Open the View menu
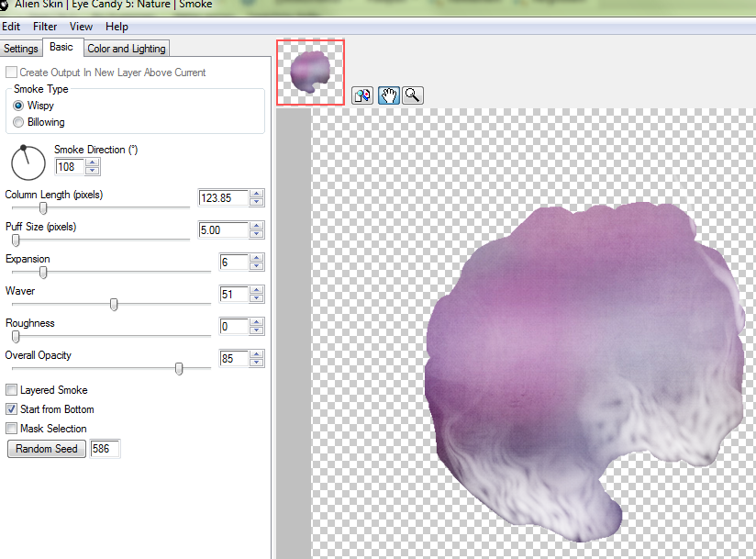756x559 pixels. [81, 27]
